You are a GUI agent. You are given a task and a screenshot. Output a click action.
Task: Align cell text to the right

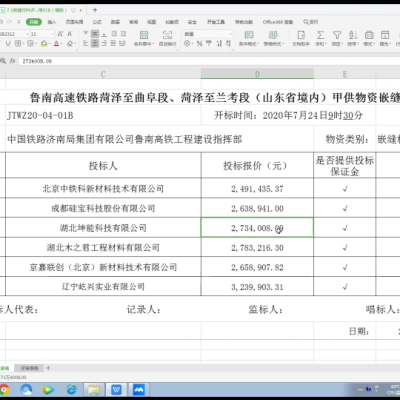(104, 43)
